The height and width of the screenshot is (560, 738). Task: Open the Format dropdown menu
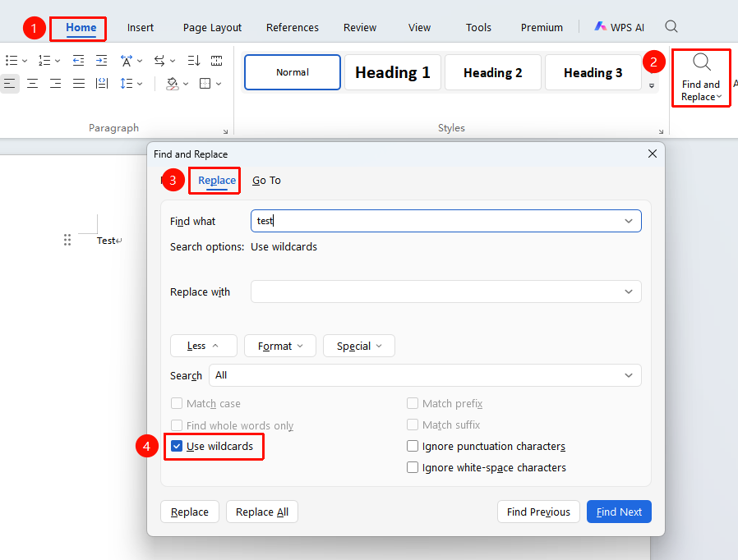click(x=280, y=346)
